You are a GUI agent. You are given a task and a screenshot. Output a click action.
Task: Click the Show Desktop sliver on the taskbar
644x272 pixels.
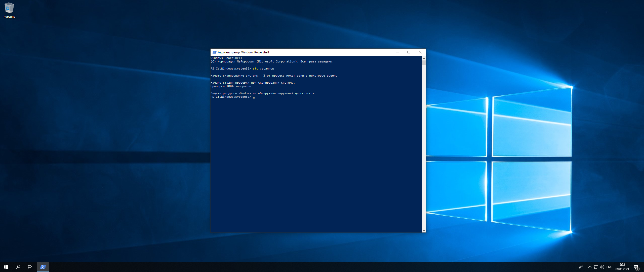(643, 267)
